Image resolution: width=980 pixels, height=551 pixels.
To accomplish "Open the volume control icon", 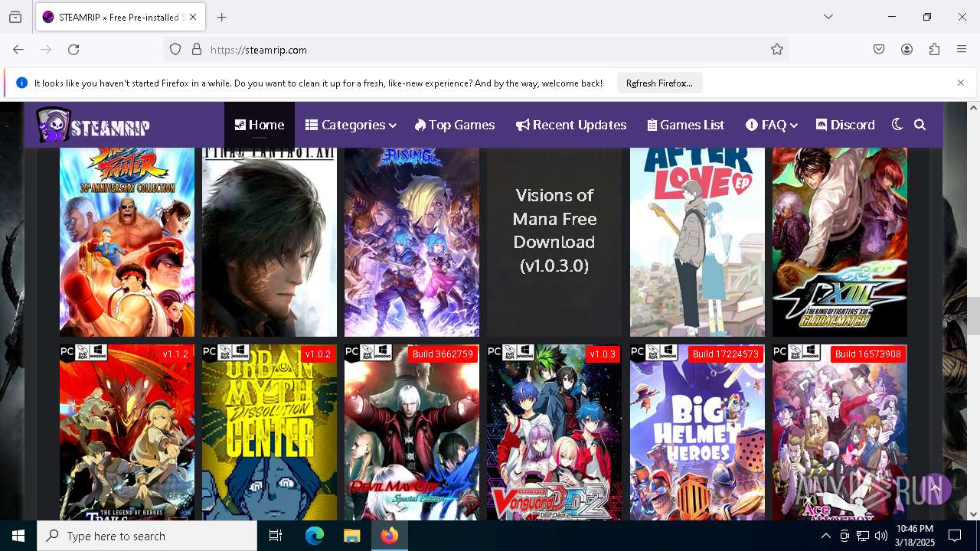I will point(880,536).
